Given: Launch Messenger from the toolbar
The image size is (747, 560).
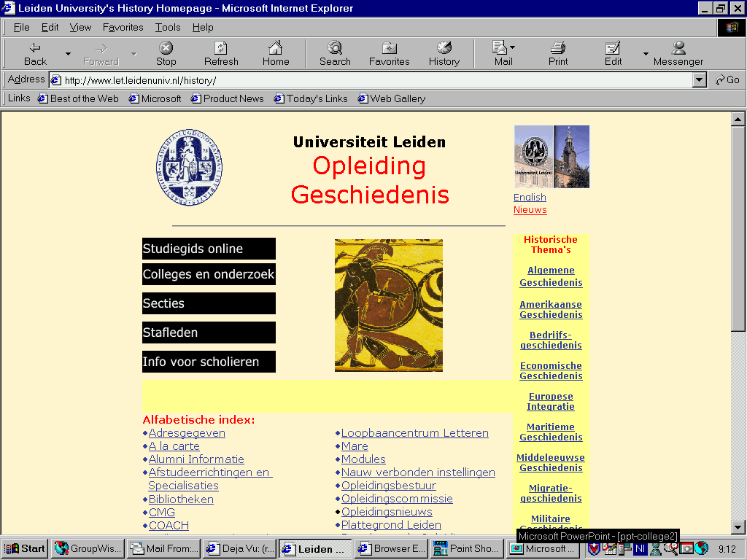Looking at the screenshot, I should point(678,53).
